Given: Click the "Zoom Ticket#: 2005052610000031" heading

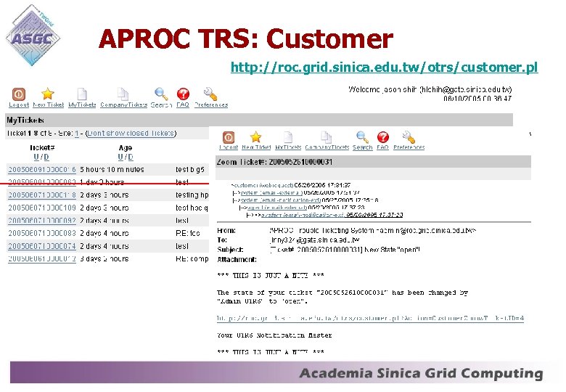Looking at the screenshot, I should tap(274, 162).
